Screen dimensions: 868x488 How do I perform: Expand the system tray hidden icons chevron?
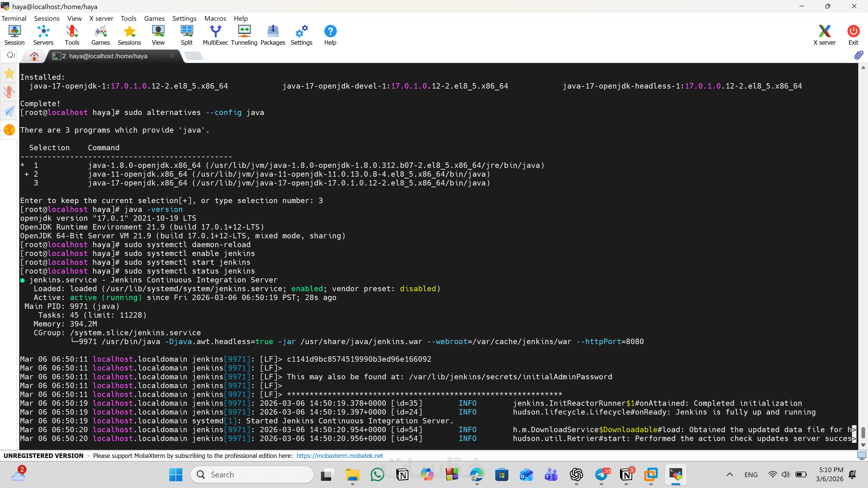click(x=729, y=474)
